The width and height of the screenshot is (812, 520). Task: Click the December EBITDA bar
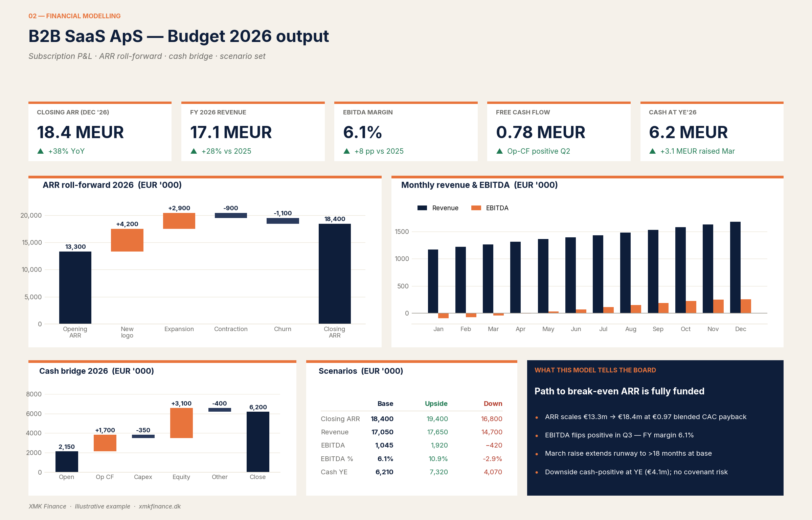click(746, 306)
